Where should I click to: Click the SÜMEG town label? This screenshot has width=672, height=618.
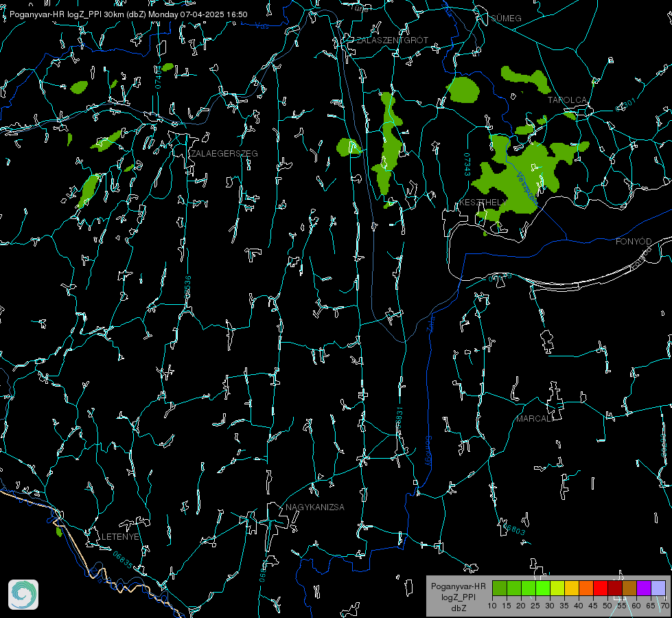(x=506, y=18)
